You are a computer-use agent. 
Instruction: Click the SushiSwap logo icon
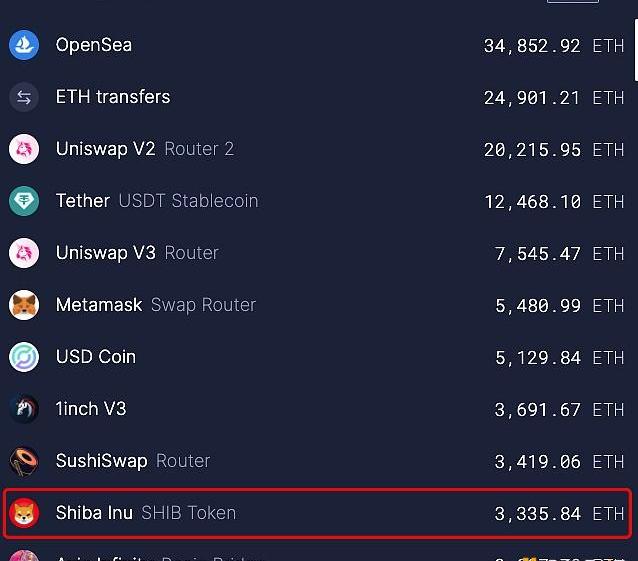click(x=24, y=461)
